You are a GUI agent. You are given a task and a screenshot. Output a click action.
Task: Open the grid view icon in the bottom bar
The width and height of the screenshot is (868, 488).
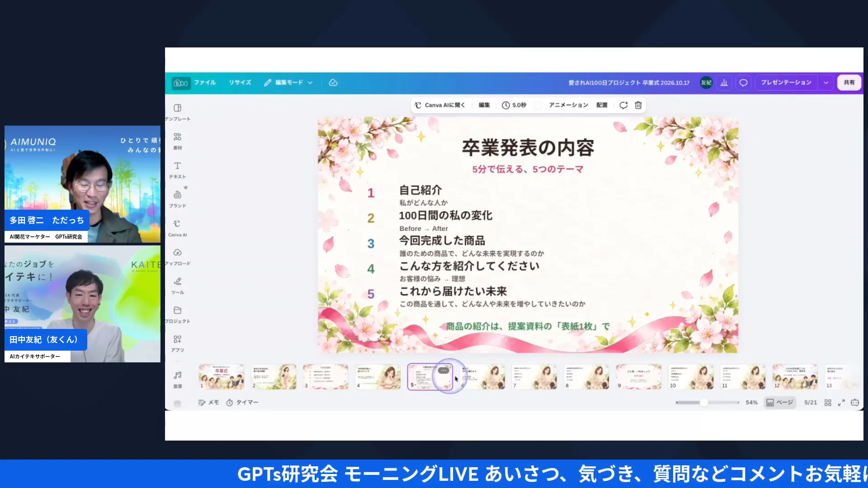828,403
